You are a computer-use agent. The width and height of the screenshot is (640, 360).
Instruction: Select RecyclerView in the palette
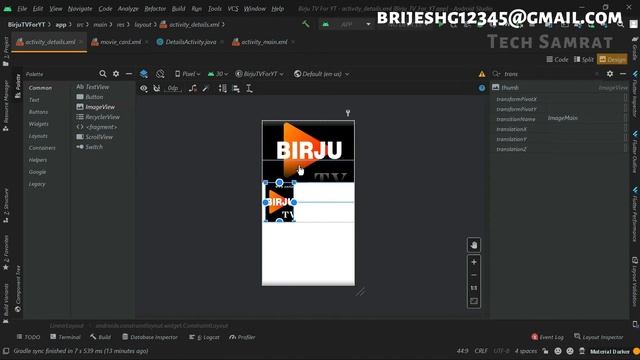point(98,117)
